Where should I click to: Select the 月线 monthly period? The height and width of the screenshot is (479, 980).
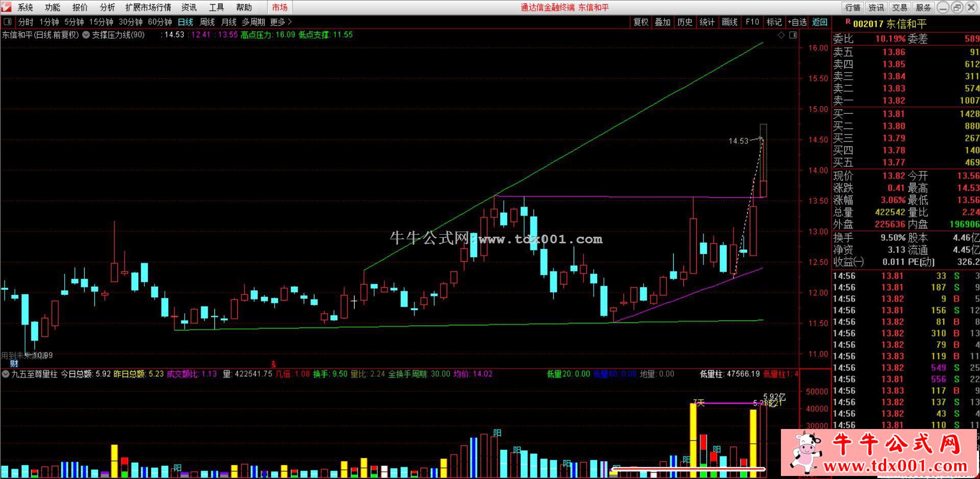(229, 22)
